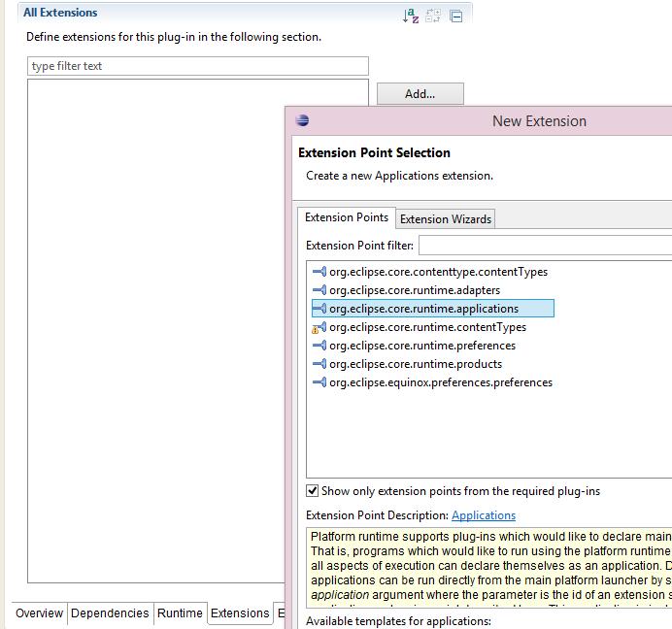Viewport: 672px width, 629px height.
Task: Click icon beside org.eclipse.core.runtime.products
Action: (x=319, y=364)
